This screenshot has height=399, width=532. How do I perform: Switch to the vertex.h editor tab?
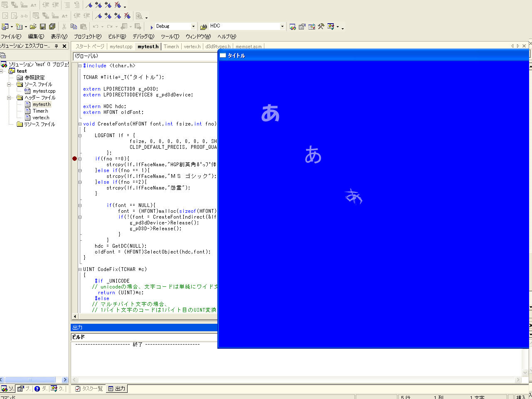pyautogui.click(x=192, y=47)
